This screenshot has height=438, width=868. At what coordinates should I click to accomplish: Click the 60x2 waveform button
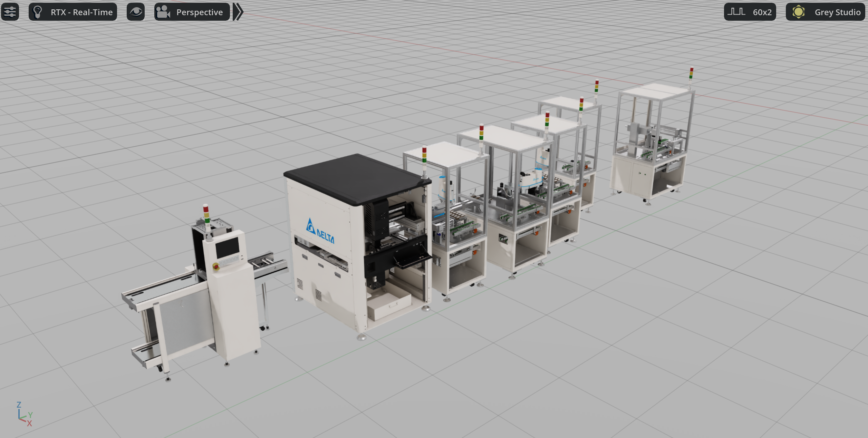tap(750, 12)
